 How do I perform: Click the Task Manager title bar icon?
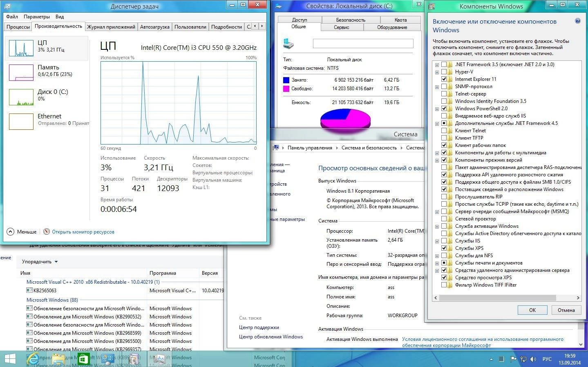(7, 6)
